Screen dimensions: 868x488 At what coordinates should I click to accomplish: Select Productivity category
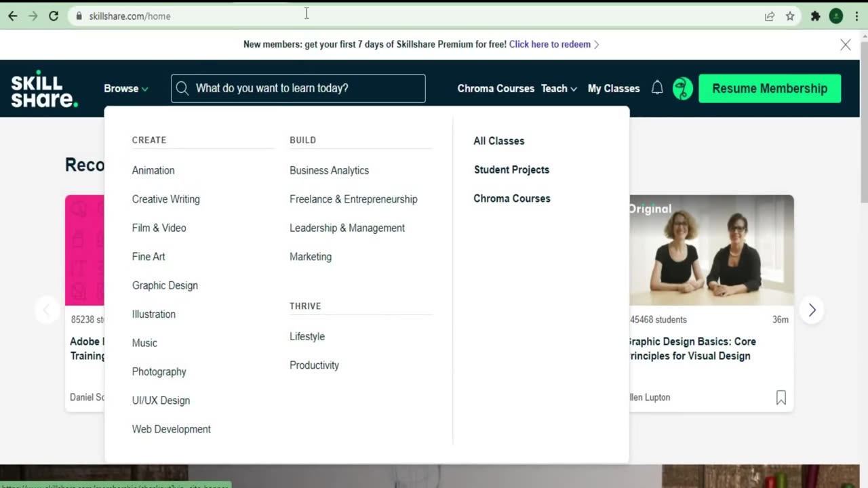coord(314,365)
